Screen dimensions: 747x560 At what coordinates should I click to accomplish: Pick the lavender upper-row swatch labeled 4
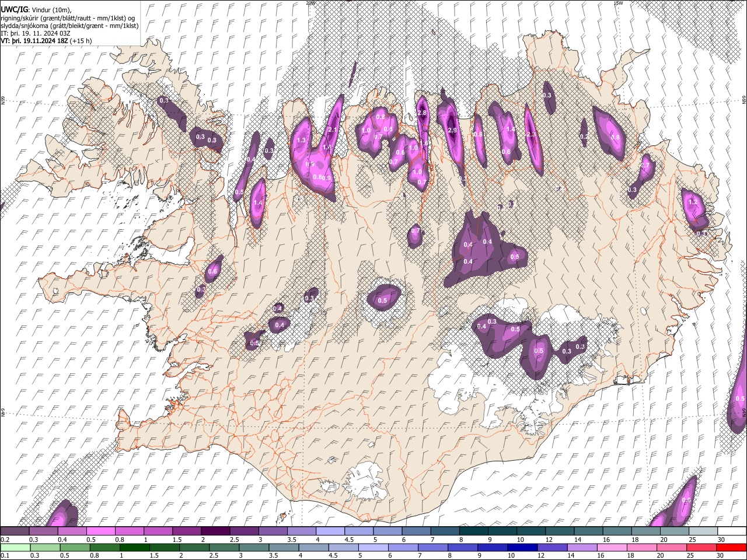coord(329,531)
